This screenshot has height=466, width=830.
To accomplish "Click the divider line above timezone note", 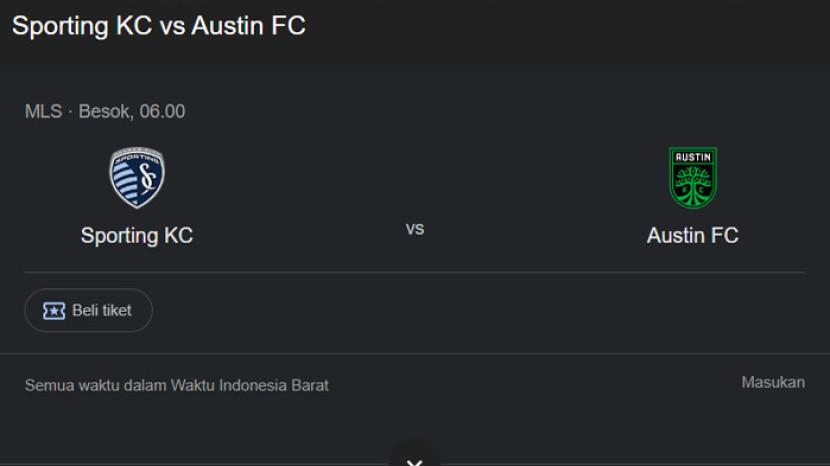I will pyautogui.click(x=415, y=353).
